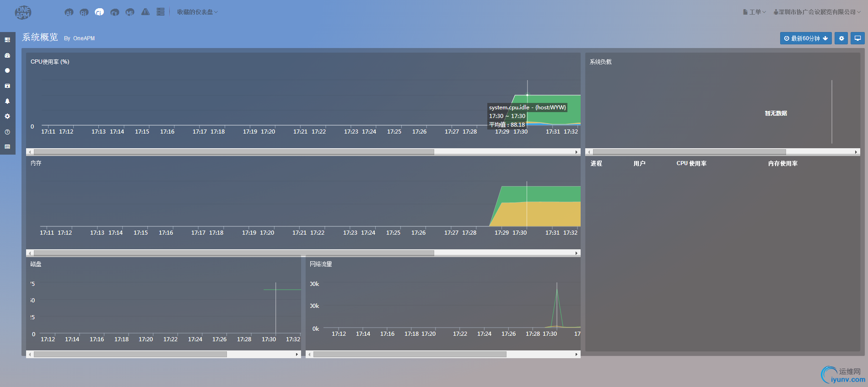Sort by the CPU 使用率 column header
This screenshot has width=868, height=387.
click(691, 163)
